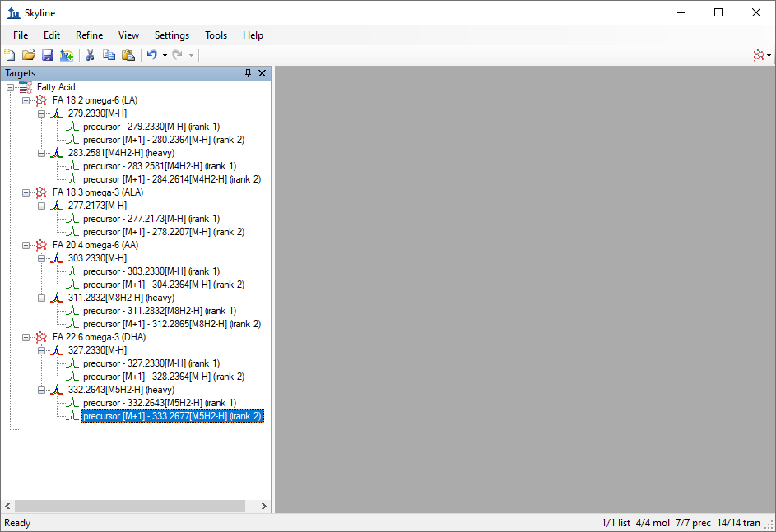Collapse the 303.2330[M-H] precursor node
Screen dimensions: 776x532
click(42, 258)
